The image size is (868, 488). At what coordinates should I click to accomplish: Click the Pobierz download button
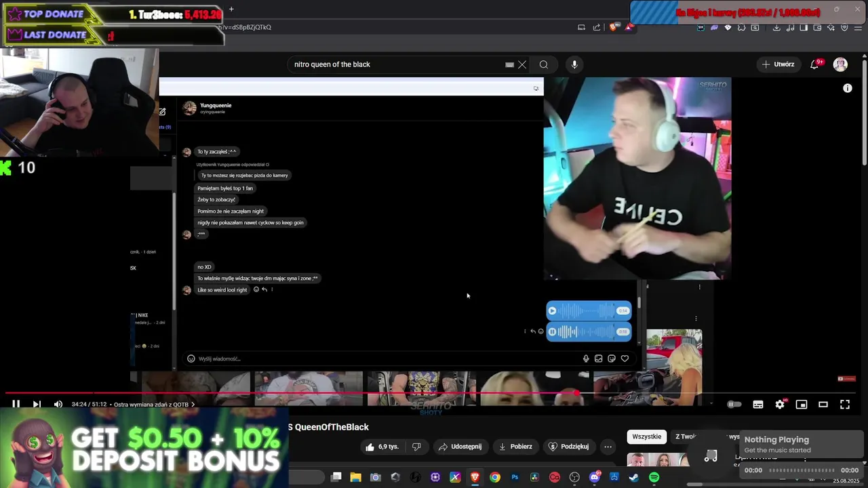(x=515, y=447)
